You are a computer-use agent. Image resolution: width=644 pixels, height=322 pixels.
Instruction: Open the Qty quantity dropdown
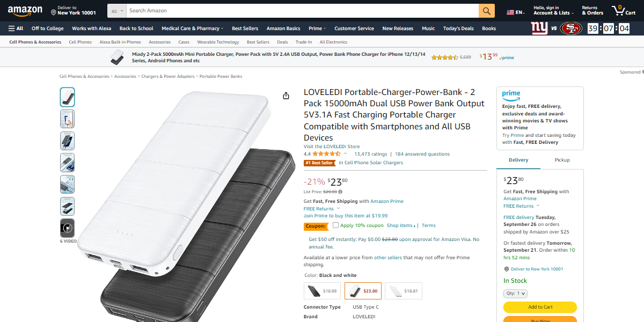515,294
